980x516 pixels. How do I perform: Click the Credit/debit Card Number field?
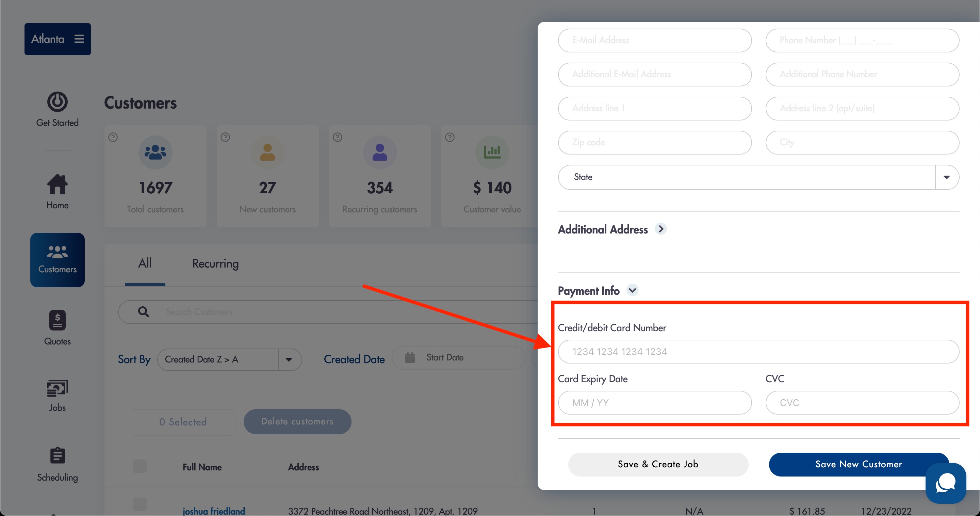point(758,352)
